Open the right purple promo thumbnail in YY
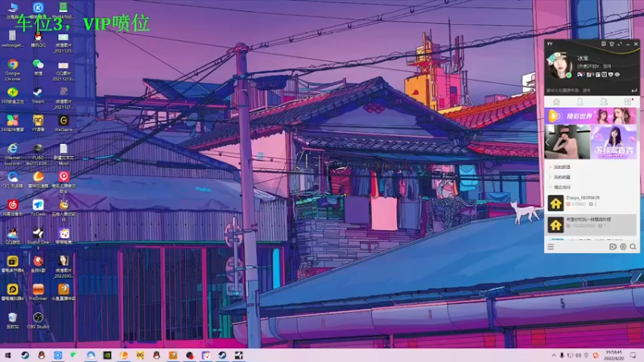This screenshot has height=362, width=644. click(613, 142)
